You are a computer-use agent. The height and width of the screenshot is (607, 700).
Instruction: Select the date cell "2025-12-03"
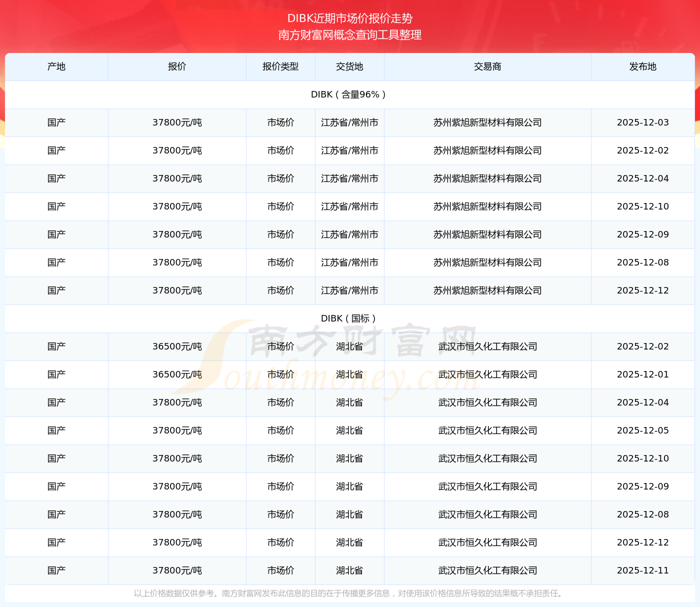click(x=643, y=122)
